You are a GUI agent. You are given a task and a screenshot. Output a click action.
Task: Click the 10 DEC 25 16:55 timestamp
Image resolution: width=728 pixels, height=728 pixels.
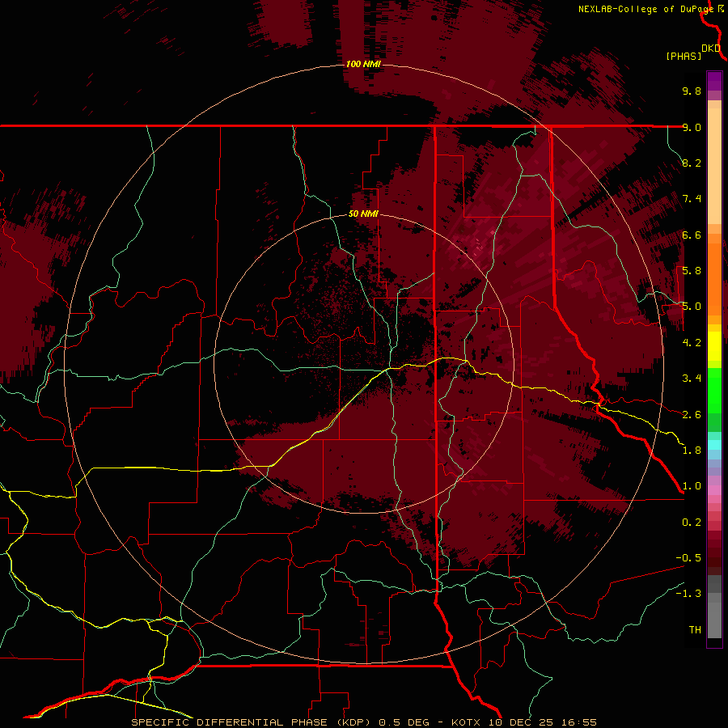[x=543, y=722]
